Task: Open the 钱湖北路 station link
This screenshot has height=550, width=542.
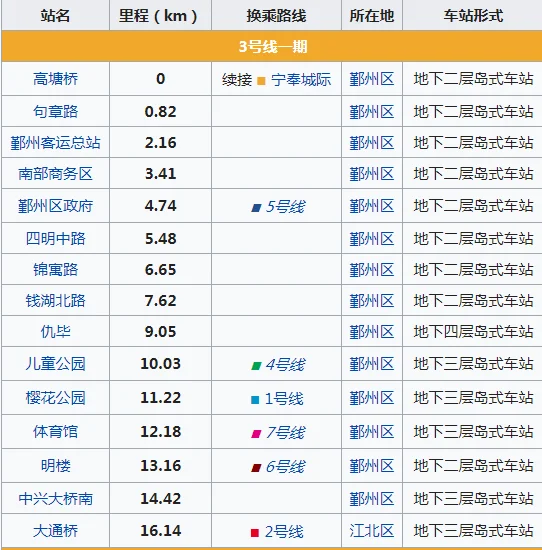Action: 55,301
